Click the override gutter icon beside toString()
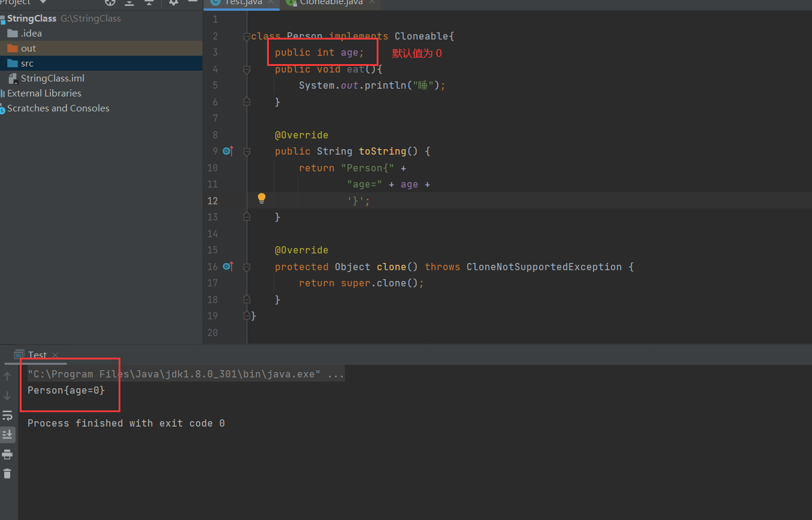The height and width of the screenshot is (520, 812). pyautogui.click(x=228, y=151)
